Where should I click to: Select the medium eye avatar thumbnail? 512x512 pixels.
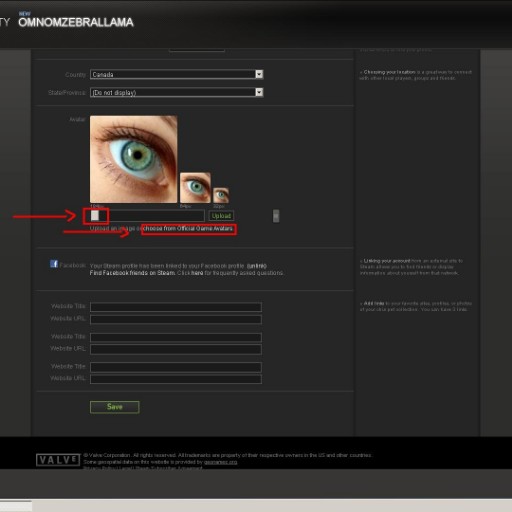(195, 188)
